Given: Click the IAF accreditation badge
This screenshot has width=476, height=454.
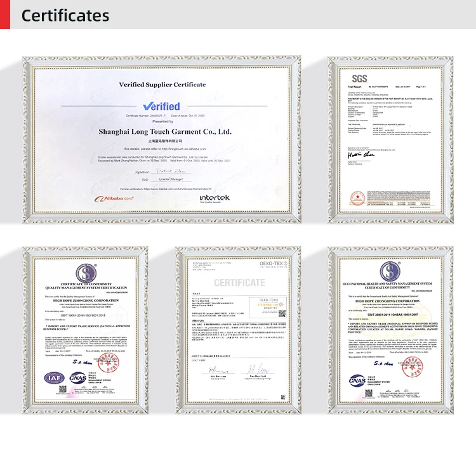Looking at the screenshot, I should [x=55, y=378].
